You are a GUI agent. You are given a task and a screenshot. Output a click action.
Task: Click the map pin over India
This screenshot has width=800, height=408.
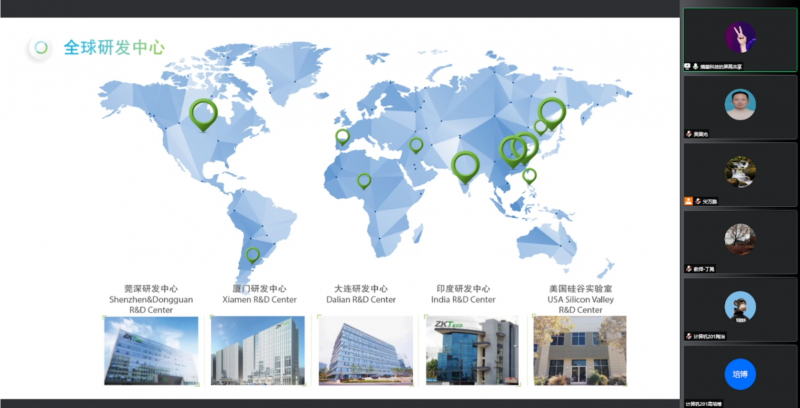[x=465, y=164]
